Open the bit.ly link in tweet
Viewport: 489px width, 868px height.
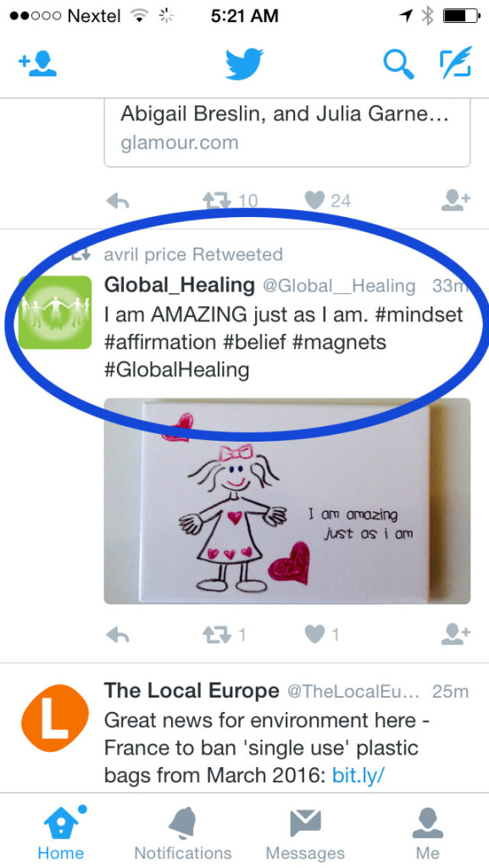(358, 775)
